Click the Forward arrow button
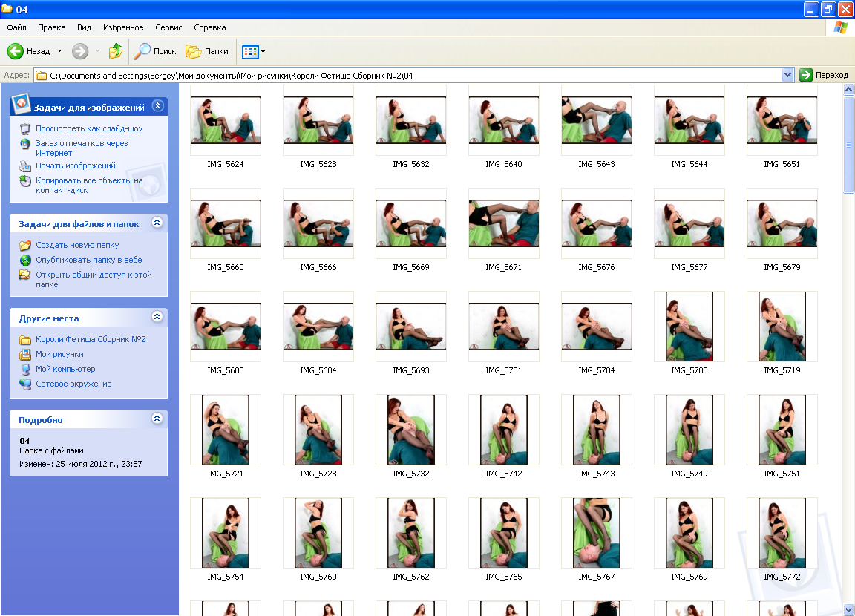Screen dimensions: 855x616 (x=80, y=51)
